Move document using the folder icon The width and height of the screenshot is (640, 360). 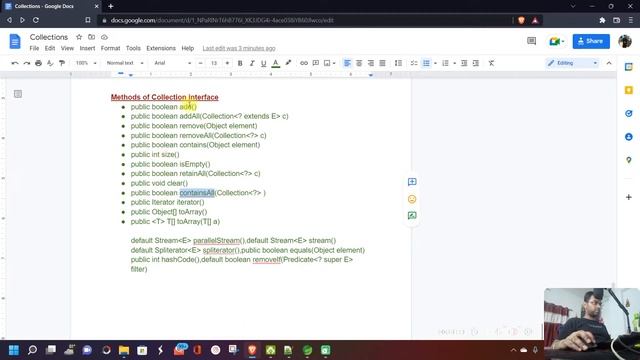click(x=91, y=37)
